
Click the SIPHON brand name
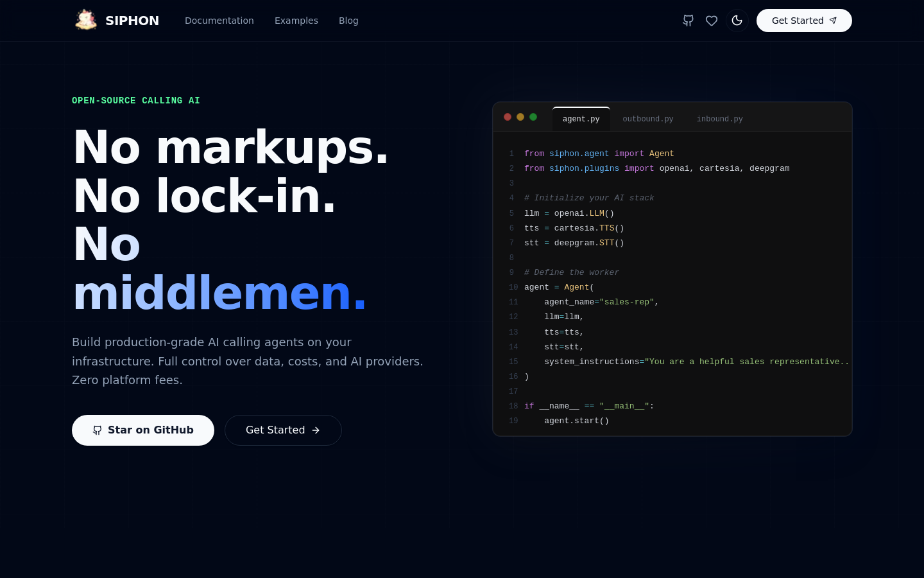pyautogui.click(x=132, y=21)
